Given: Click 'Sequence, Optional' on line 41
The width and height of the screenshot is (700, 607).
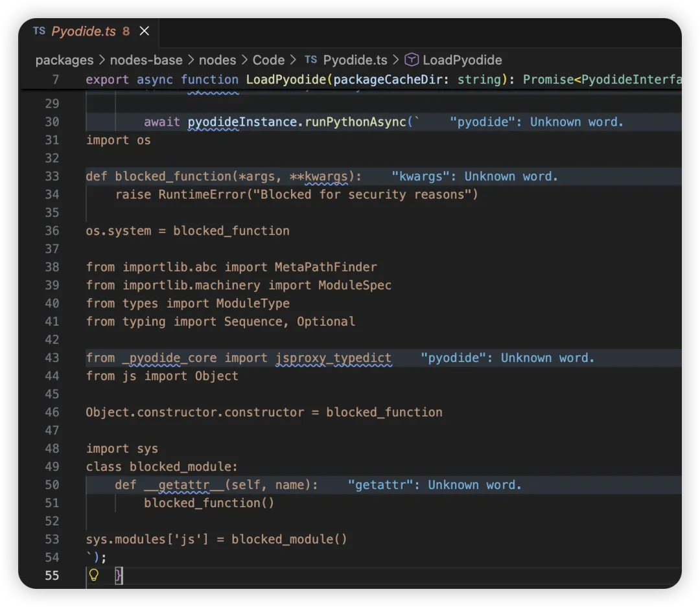Looking at the screenshot, I should [x=290, y=322].
